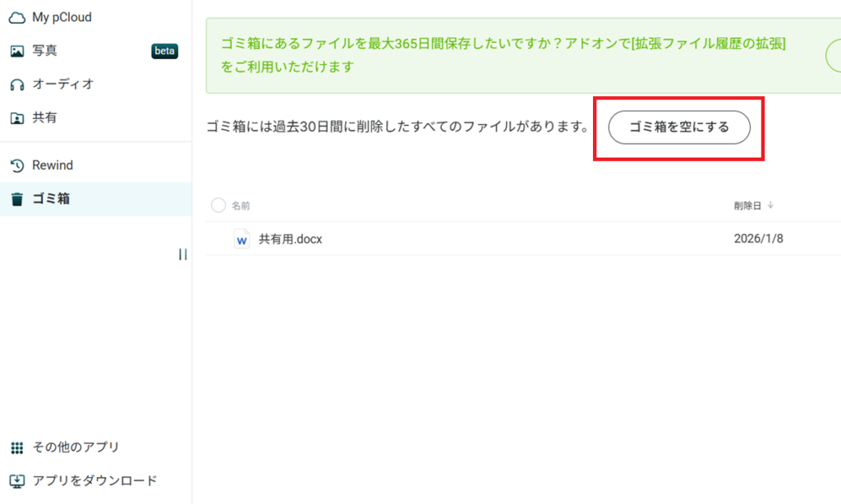This screenshot has width=841, height=504.
Task: Open the その他のアプリ grid icon
Action: pos(16,447)
